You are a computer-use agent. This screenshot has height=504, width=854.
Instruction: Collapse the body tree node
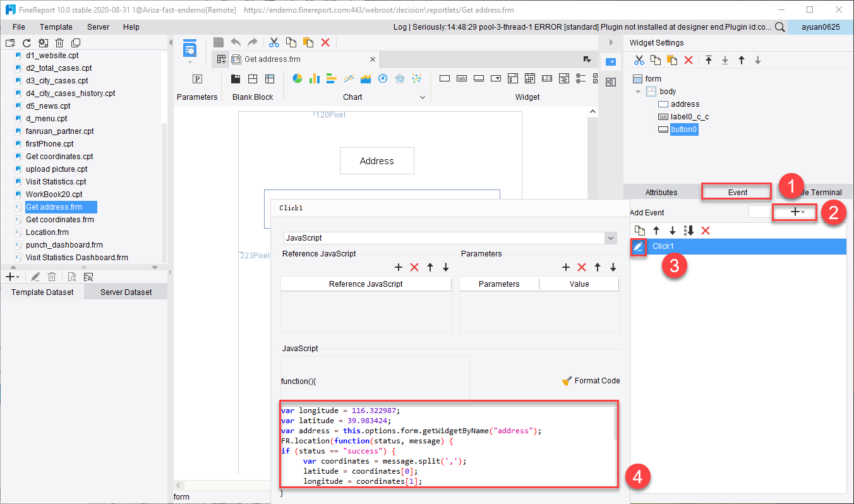click(638, 92)
